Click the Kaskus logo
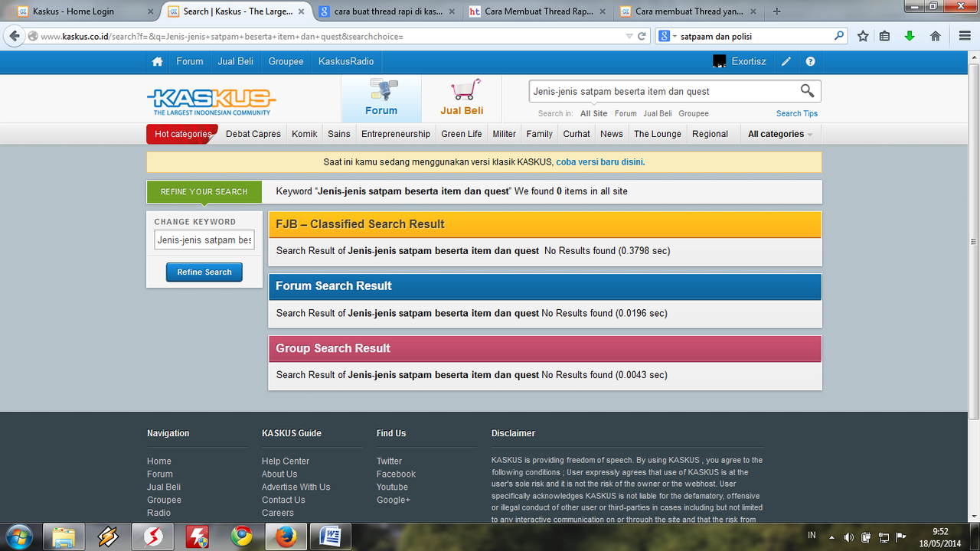Viewport: 980px width, 551px height. [211, 100]
